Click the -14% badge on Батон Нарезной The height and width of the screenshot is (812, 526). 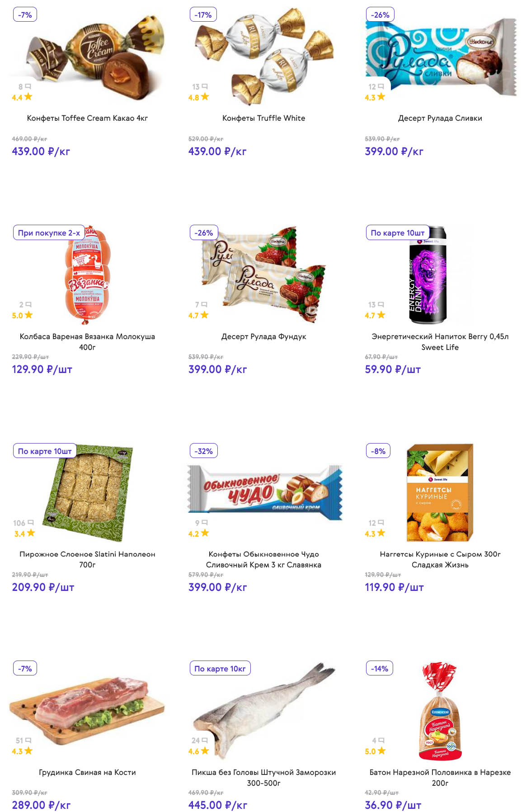click(x=380, y=669)
